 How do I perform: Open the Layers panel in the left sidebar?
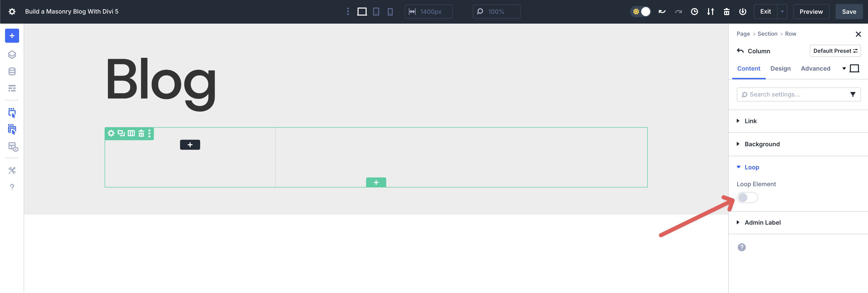pos(12,55)
